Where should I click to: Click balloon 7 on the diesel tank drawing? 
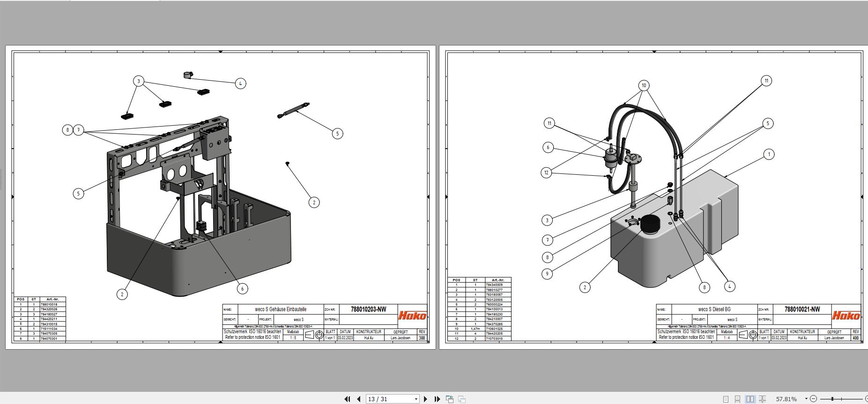(547, 240)
